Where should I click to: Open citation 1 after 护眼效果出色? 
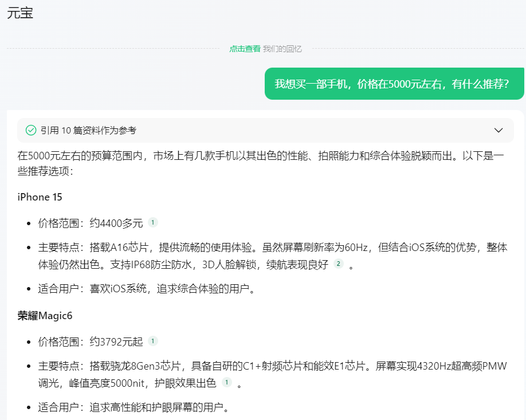(x=227, y=382)
